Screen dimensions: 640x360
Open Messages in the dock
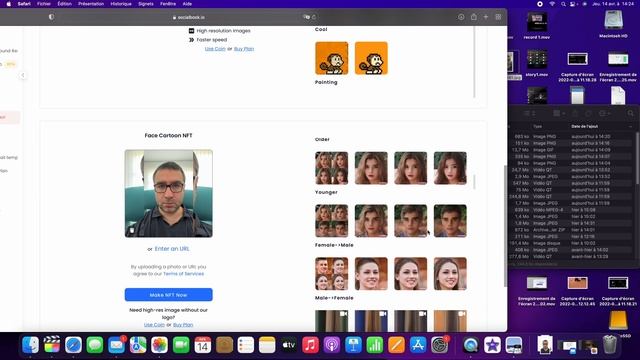click(95, 345)
